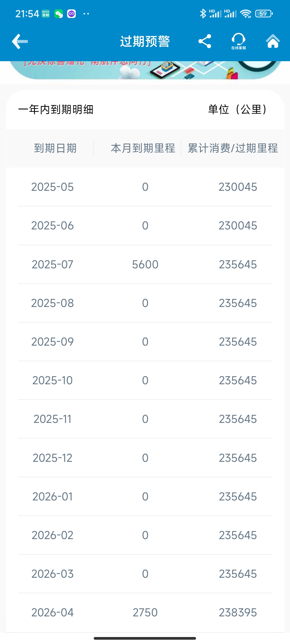Tap the BOSS直聘 status bar icon
The width and height of the screenshot is (290, 644).
click(x=46, y=14)
